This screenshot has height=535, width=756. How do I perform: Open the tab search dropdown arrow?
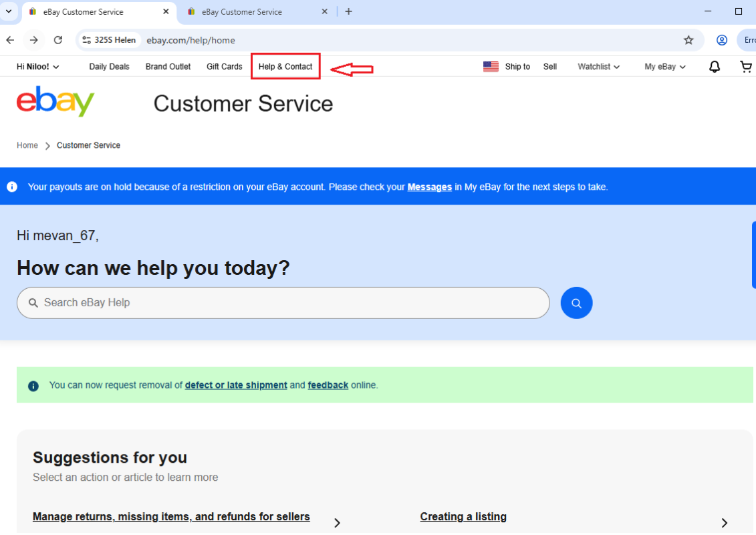click(9, 11)
